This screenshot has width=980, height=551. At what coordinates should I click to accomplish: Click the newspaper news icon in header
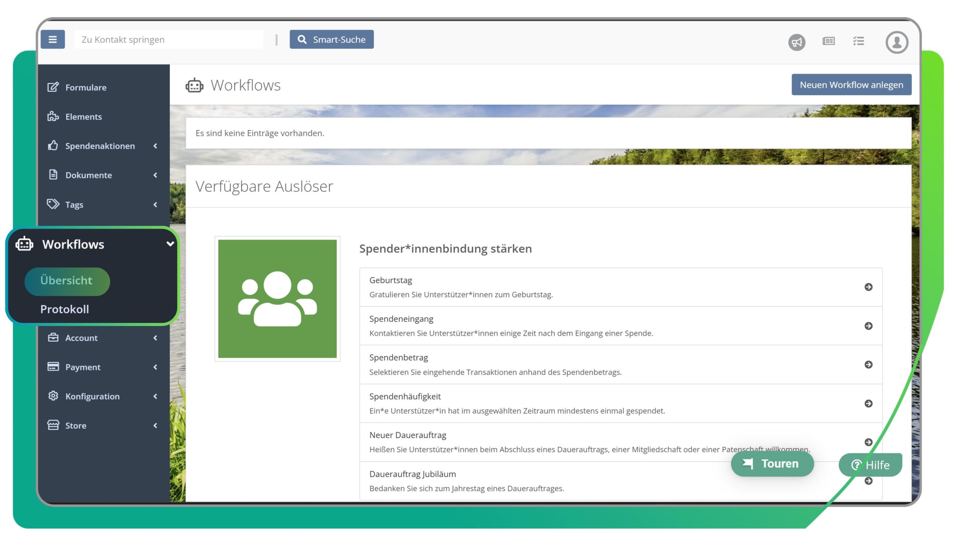(828, 42)
